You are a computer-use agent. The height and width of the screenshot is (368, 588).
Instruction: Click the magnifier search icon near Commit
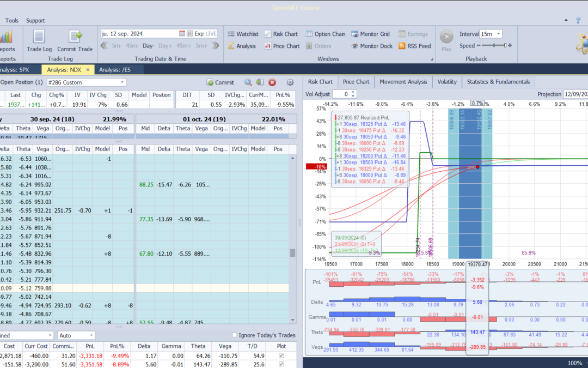248,82
